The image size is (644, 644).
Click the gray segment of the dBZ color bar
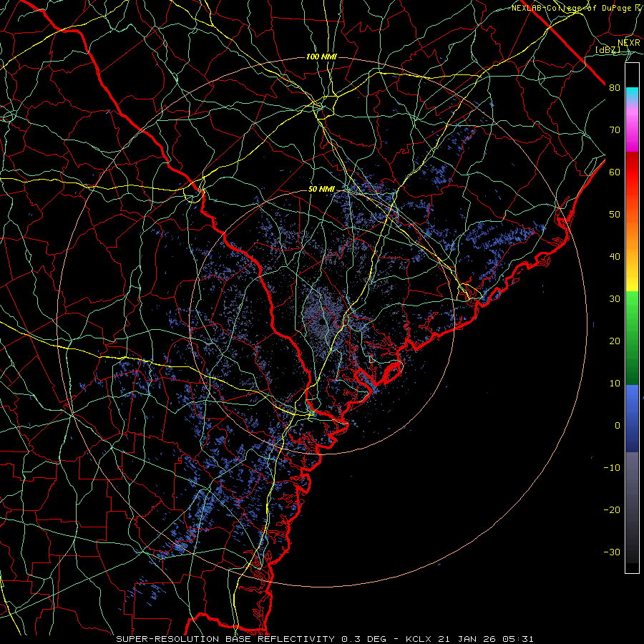(x=632, y=507)
